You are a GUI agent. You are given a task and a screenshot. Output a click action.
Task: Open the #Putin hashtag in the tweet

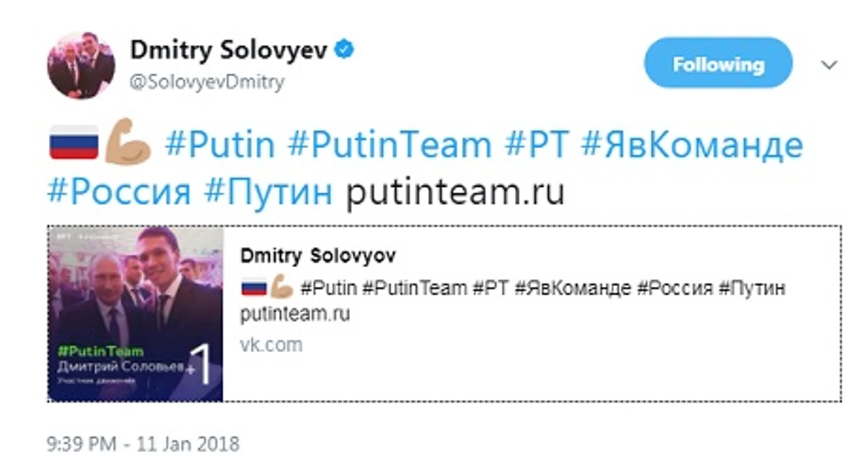point(220,145)
